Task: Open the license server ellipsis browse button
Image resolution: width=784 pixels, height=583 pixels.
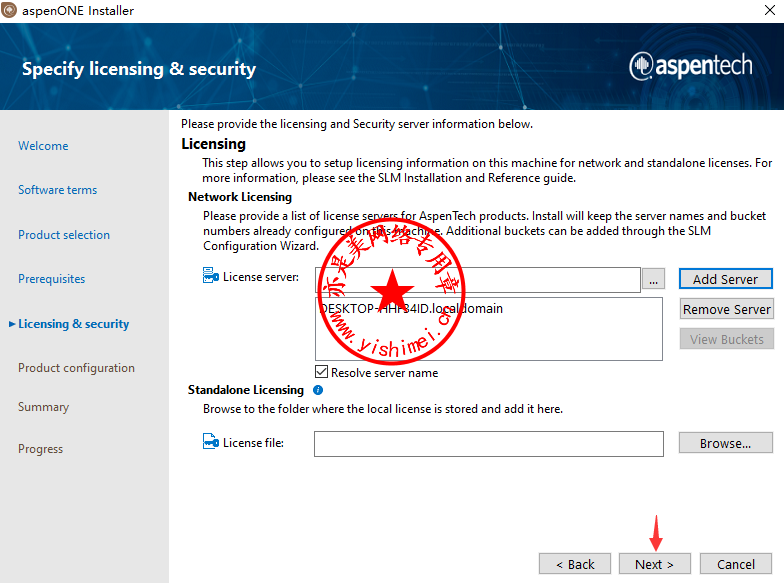Action: click(x=653, y=280)
